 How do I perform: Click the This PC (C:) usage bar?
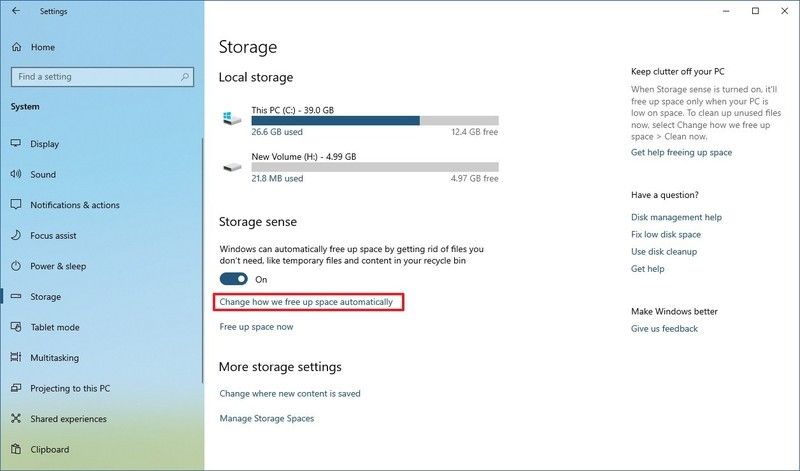click(375, 121)
